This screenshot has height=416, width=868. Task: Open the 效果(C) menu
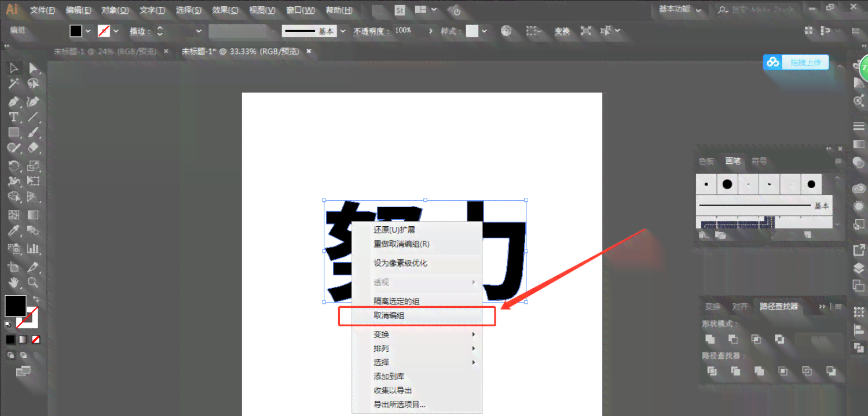(x=225, y=10)
